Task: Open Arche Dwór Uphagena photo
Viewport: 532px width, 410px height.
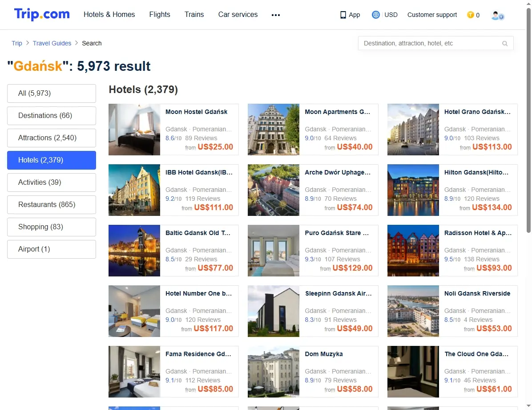Action: 274,190
